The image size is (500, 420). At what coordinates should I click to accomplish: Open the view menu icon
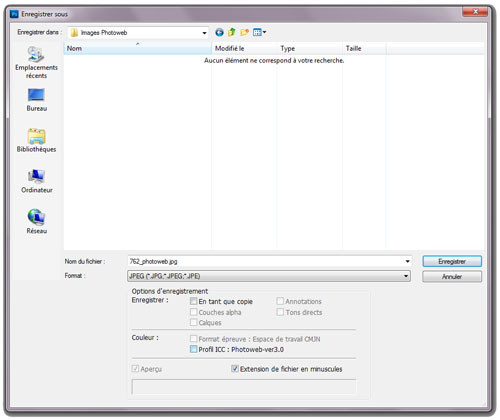point(259,32)
